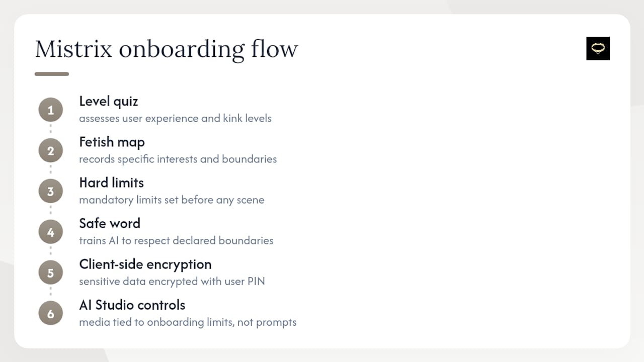Click the gray underline below the title

[52, 74]
